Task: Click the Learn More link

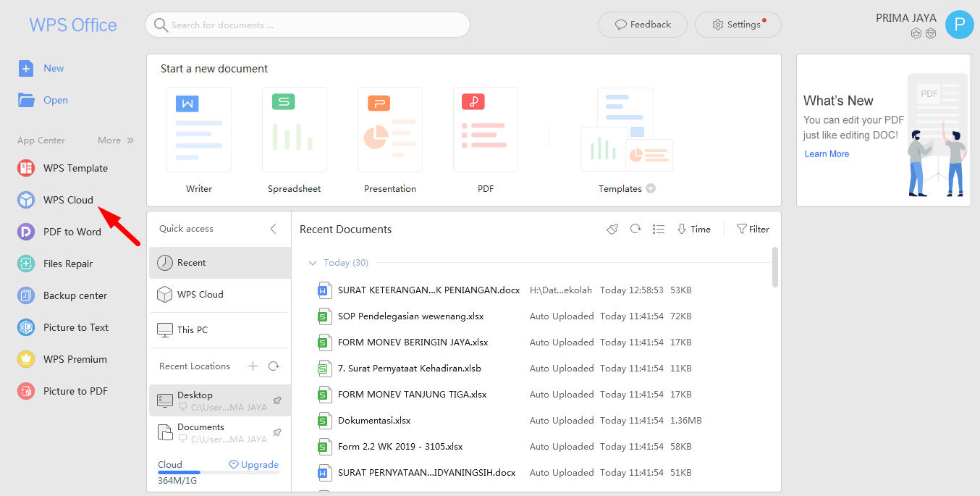Action: coord(827,154)
